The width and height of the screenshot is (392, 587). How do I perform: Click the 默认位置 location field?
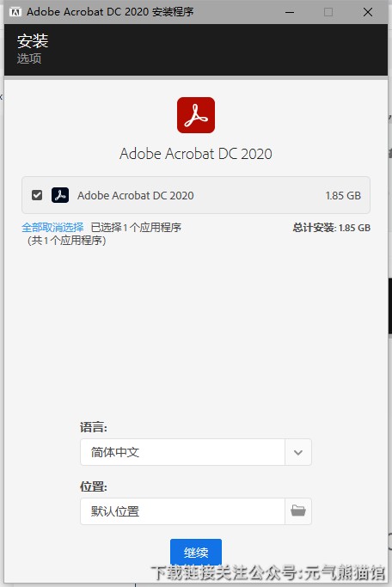(183, 511)
